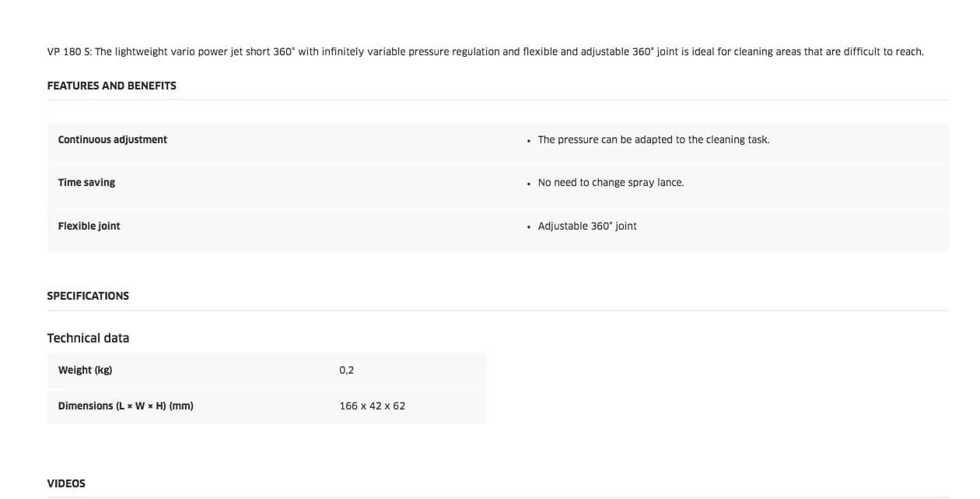
Task: Click the VP 180 S description paragraph
Action: click(485, 51)
